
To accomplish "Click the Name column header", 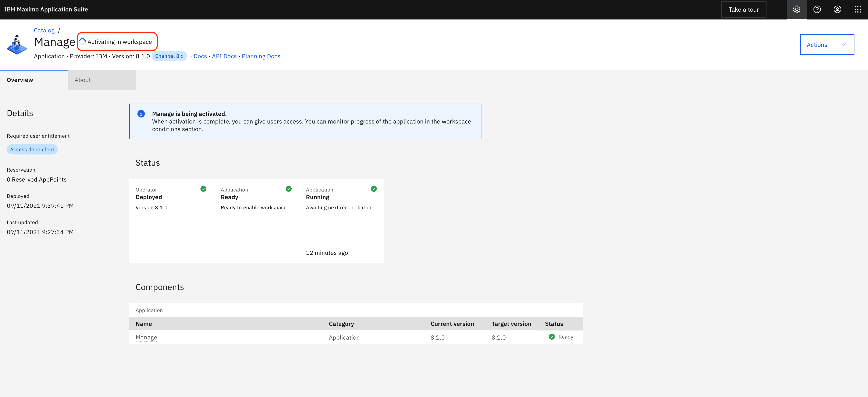I will 143,323.
